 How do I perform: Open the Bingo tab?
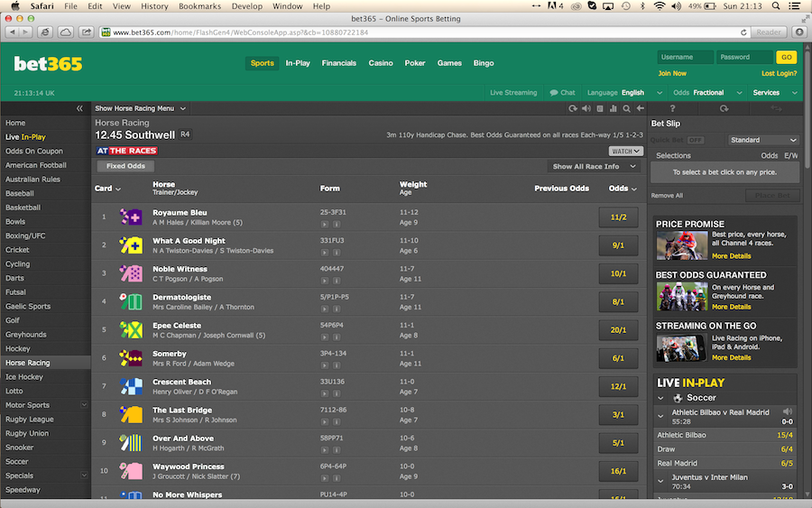[x=484, y=63]
